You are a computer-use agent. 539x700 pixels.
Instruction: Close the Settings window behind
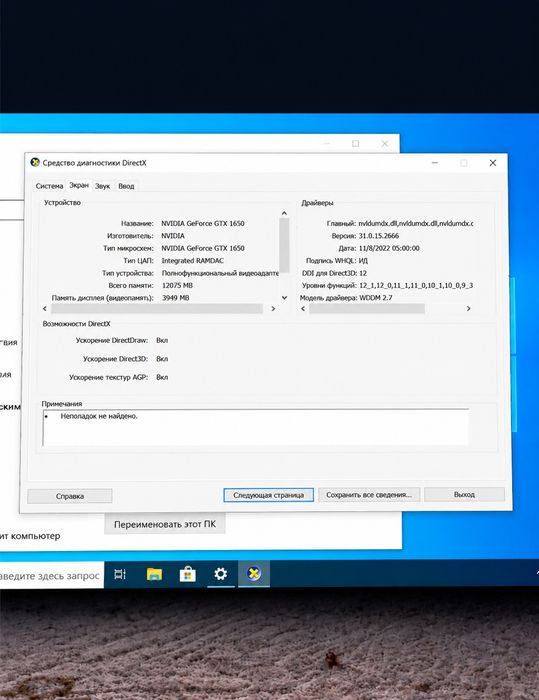tap(384, 143)
